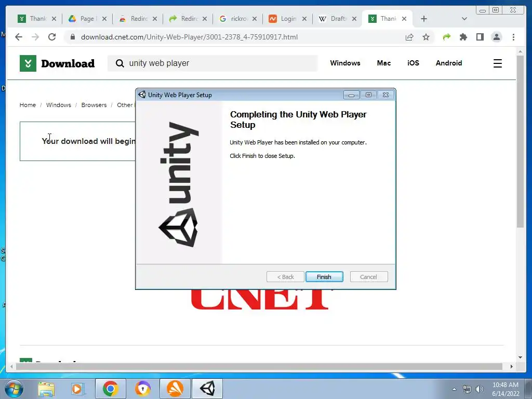Reload the CNET download page
The image size is (532, 399).
coord(52,37)
